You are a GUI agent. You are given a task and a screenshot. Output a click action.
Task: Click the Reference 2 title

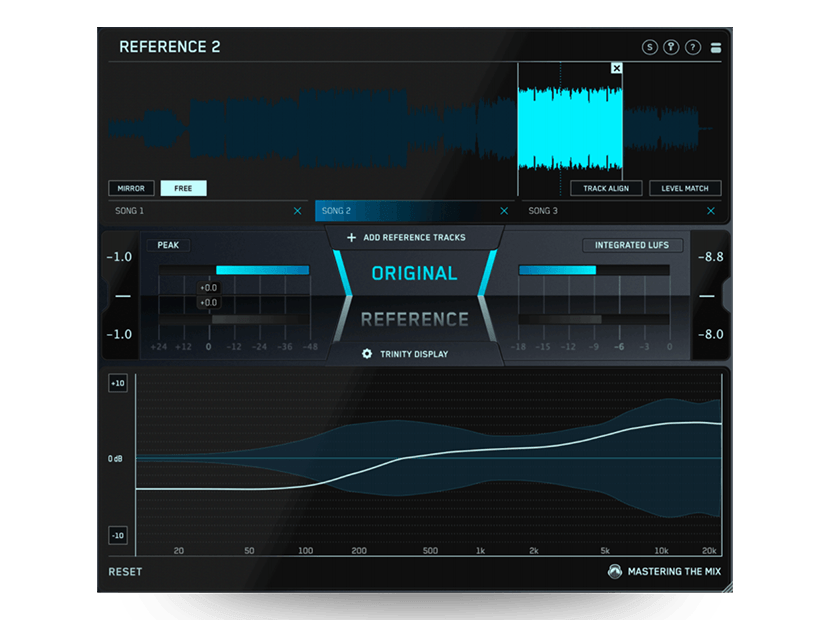click(169, 47)
